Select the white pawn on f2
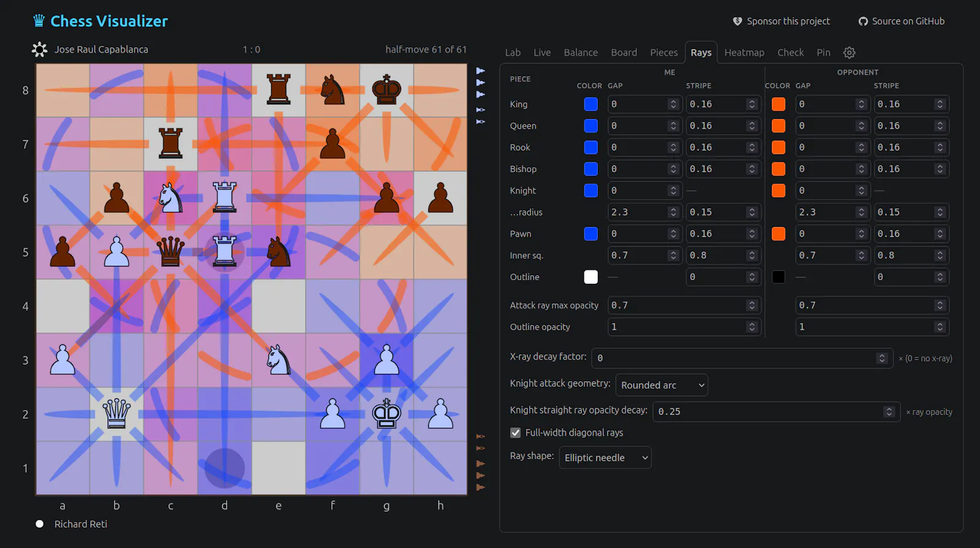Viewport: 980px width, 548px height. [x=333, y=414]
